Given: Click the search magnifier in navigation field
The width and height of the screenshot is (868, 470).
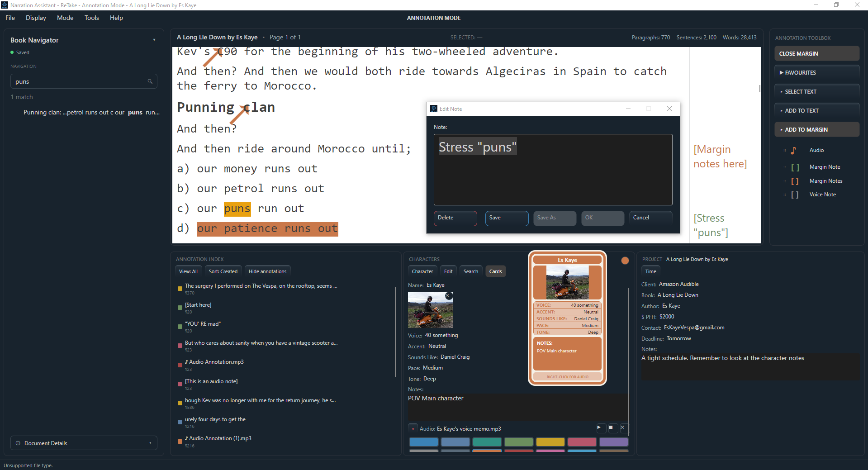Looking at the screenshot, I should click(x=150, y=81).
